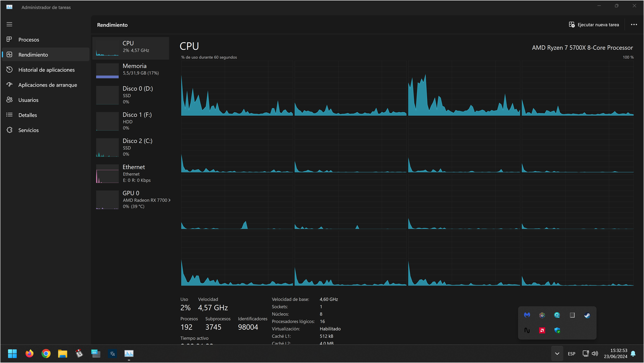
Task: Click the gray square tray icon
Action: pyautogui.click(x=572, y=315)
